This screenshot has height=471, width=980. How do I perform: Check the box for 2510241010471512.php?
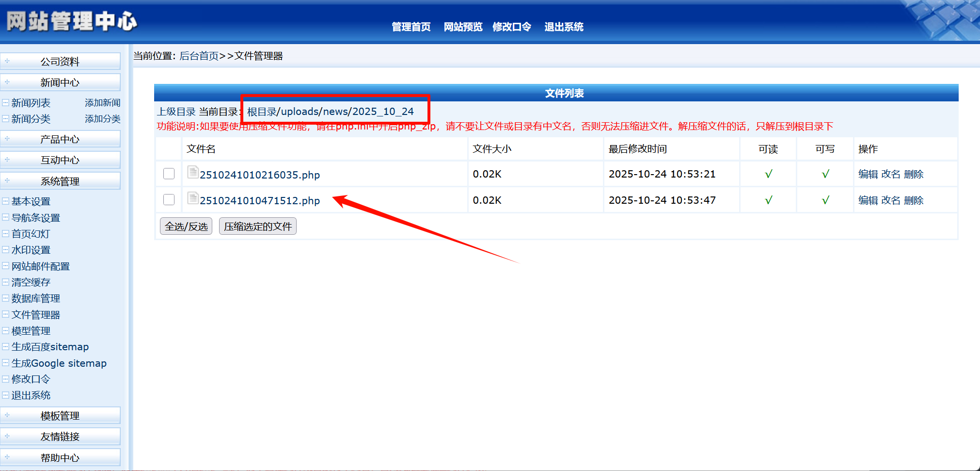(x=169, y=199)
